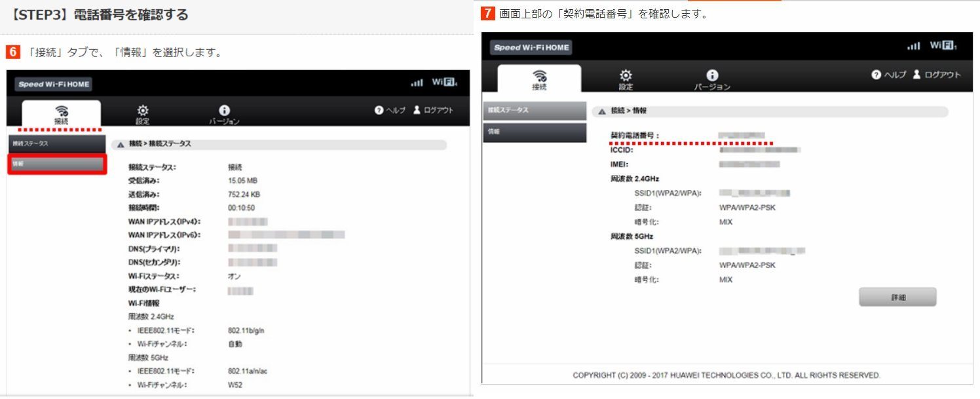Image resolution: width=980 pixels, height=399 pixels.
Task: Click the 接続 > 情報 breadcrumb text
Action: click(628, 111)
